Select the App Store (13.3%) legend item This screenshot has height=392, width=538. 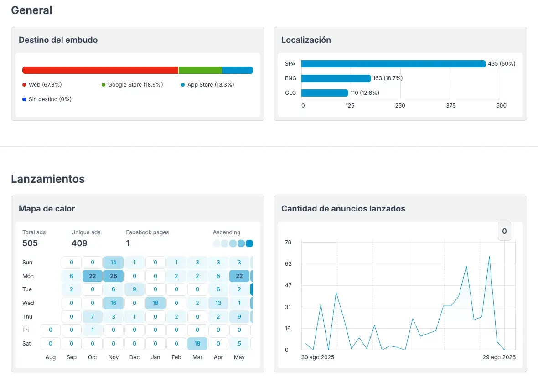click(207, 85)
